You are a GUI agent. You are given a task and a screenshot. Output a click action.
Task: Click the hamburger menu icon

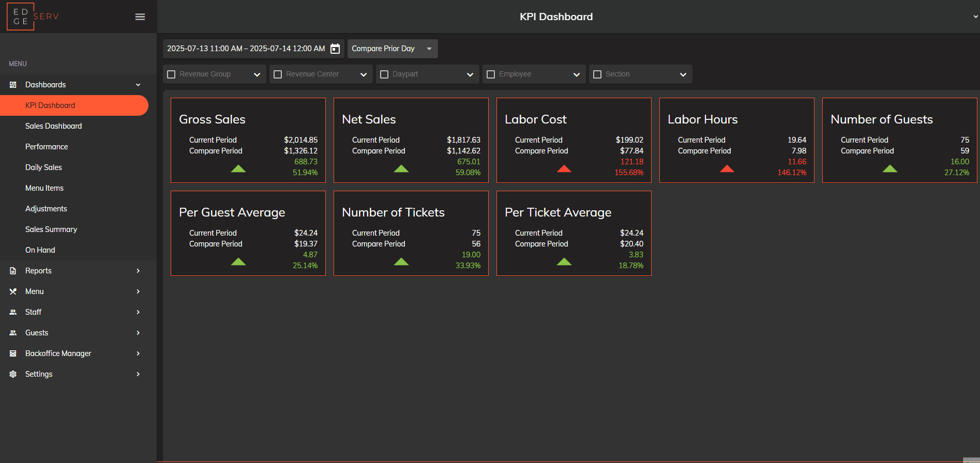coord(140,17)
